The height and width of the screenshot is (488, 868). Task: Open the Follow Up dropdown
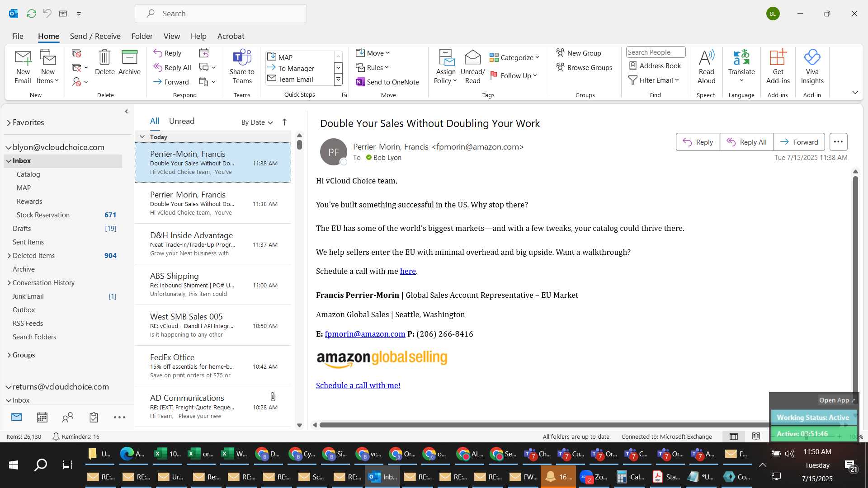coord(514,75)
